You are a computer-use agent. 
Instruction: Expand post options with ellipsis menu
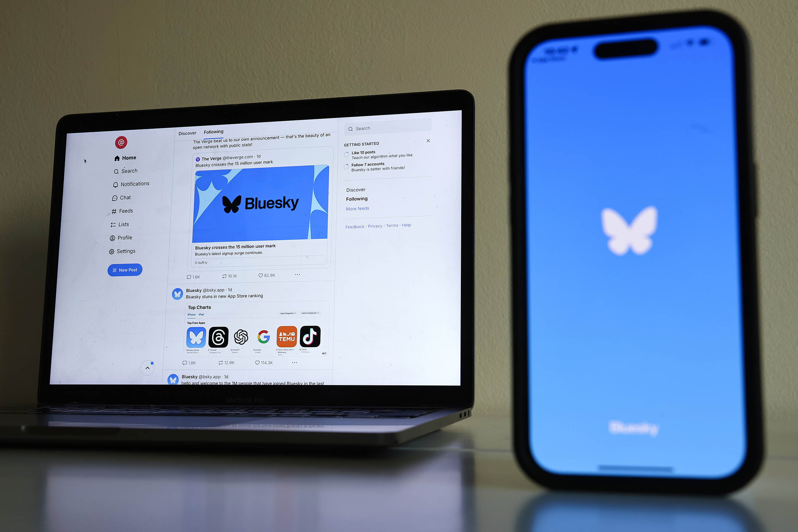click(x=299, y=275)
